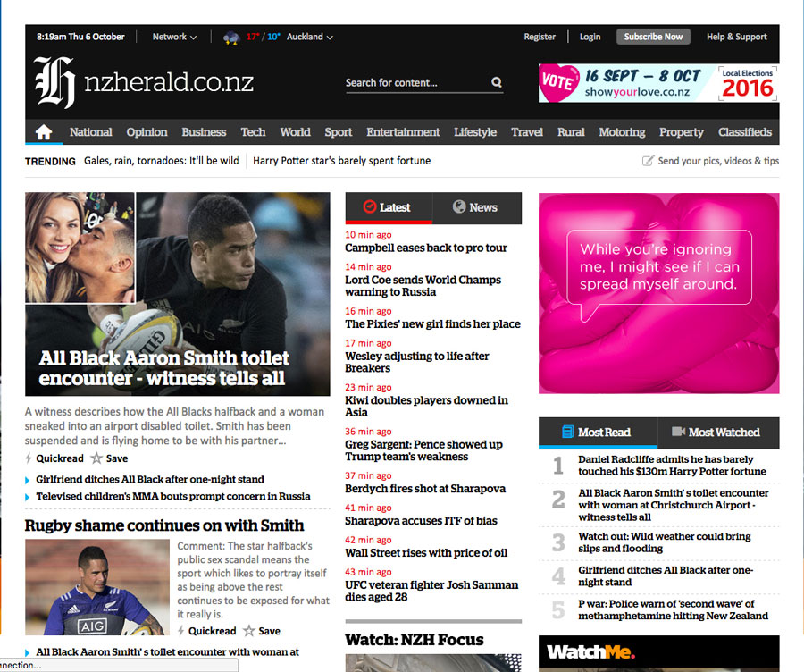Click the Save star under toilet encounter story

coord(96,458)
